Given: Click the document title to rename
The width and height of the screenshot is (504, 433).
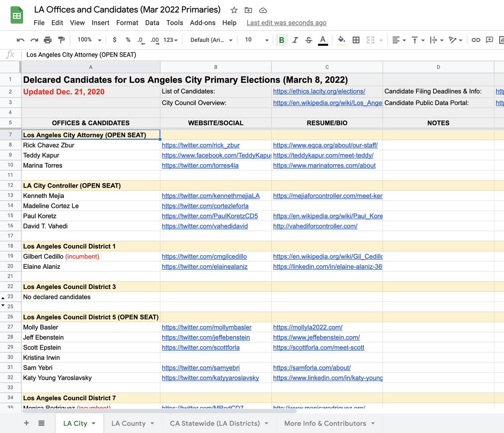Looking at the screenshot, I should (127, 9).
